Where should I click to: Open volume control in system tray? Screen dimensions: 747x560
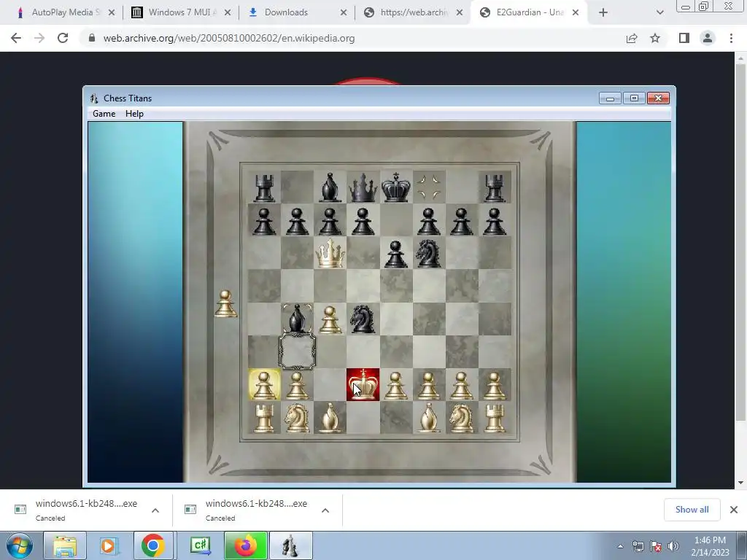[x=673, y=546]
